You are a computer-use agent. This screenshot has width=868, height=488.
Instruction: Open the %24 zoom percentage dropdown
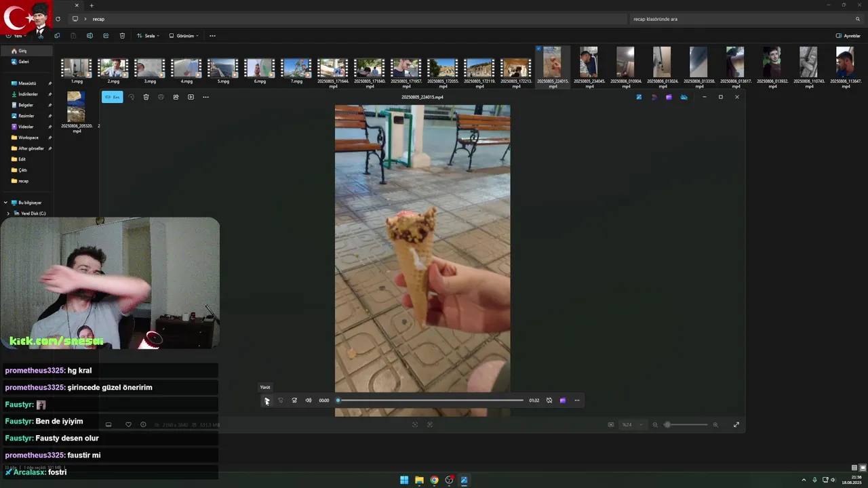[633, 425]
